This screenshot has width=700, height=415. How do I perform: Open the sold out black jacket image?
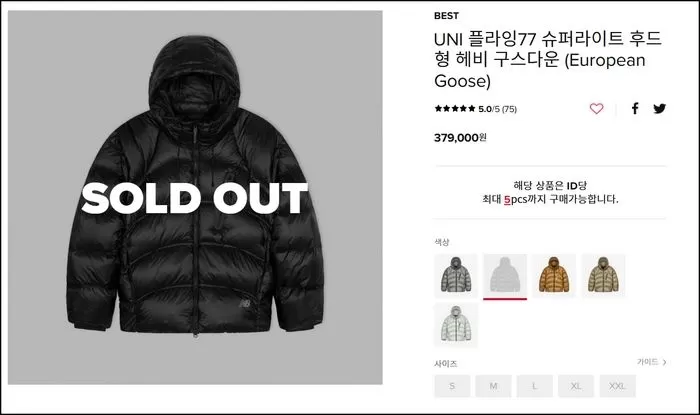click(195, 197)
